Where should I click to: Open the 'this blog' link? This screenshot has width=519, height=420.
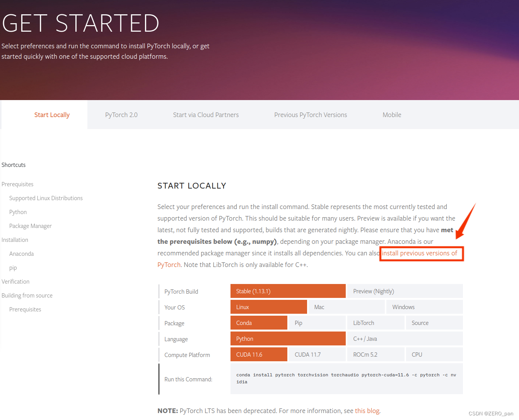point(367,411)
